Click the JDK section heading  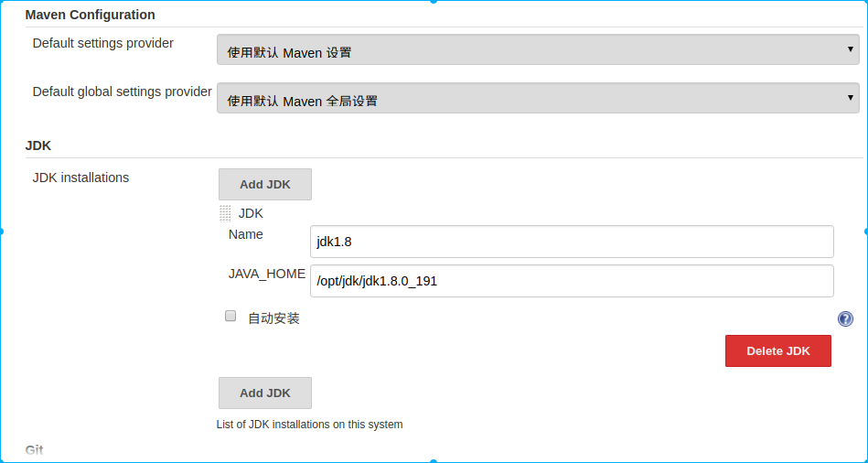tap(38, 145)
